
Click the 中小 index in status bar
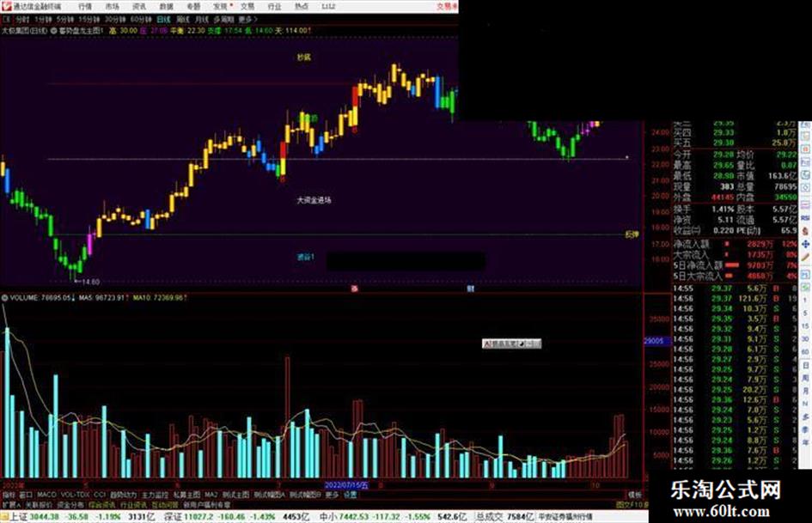point(329,517)
